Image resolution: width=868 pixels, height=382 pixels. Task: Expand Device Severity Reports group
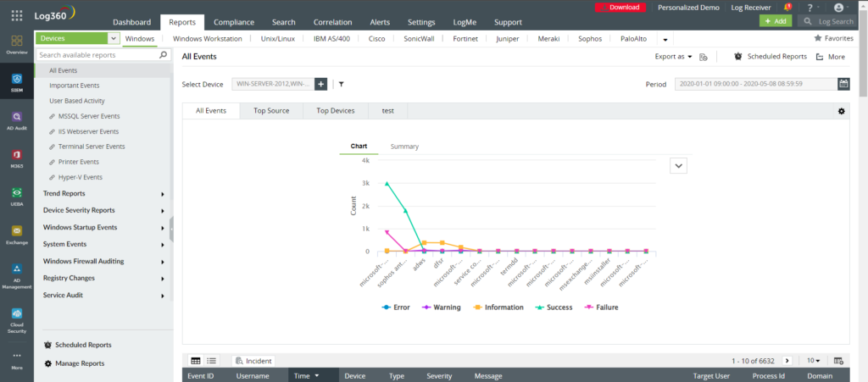click(x=103, y=211)
